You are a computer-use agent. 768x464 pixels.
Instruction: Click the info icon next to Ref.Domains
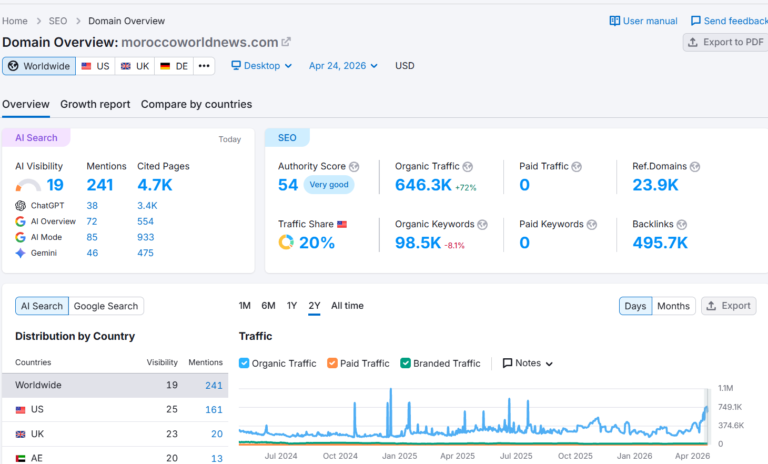[693, 166]
